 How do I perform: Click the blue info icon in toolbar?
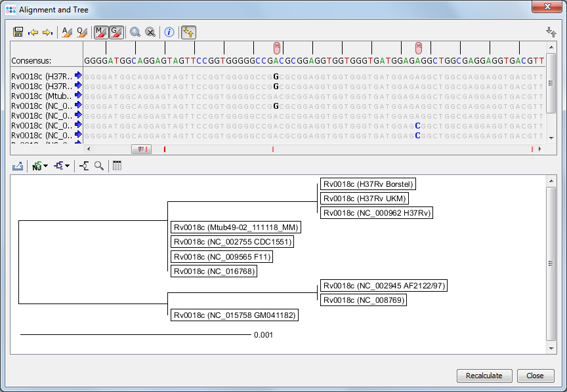coord(169,32)
